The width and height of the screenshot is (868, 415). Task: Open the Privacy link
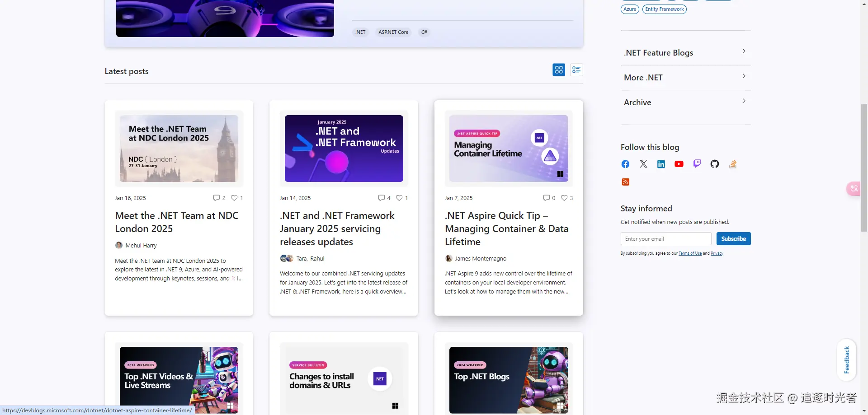point(717,253)
